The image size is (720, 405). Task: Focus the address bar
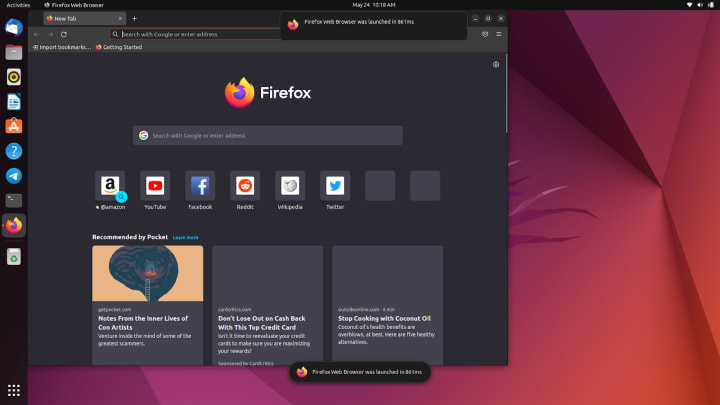click(197, 34)
